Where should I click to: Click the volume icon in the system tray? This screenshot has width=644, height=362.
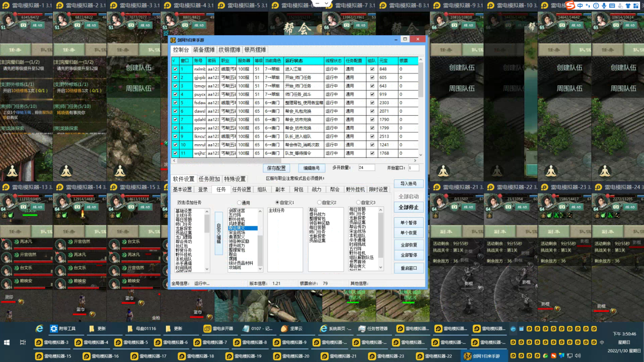tap(578, 356)
